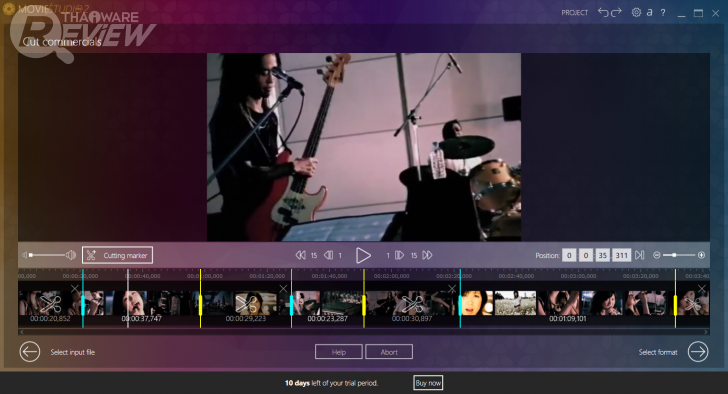Click the seconds field showing 35
The height and width of the screenshot is (394, 728).
tap(602, 255)
